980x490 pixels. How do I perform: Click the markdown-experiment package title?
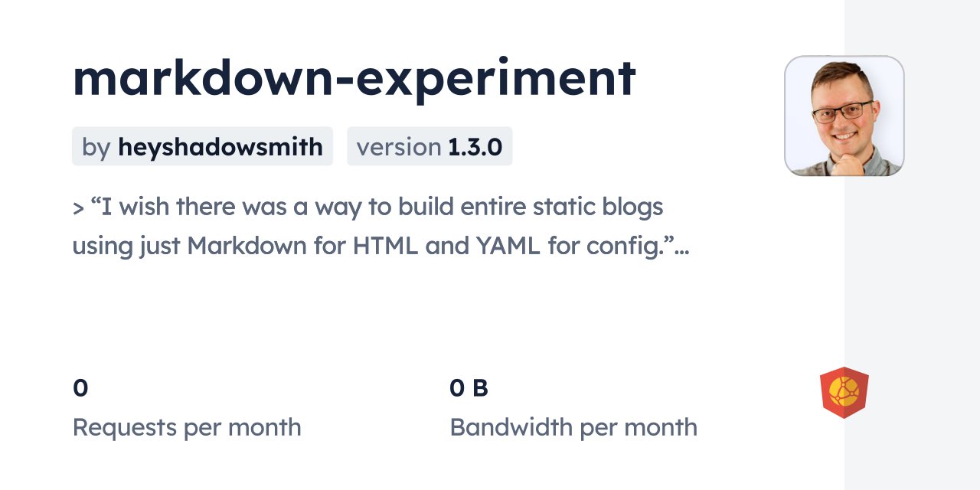354,77
